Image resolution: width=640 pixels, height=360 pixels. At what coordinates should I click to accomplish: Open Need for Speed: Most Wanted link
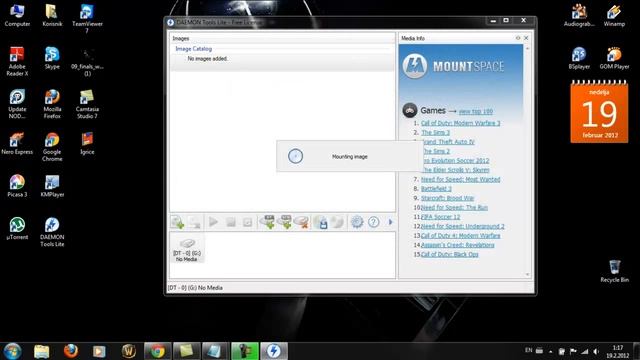[x=460, y=179]
